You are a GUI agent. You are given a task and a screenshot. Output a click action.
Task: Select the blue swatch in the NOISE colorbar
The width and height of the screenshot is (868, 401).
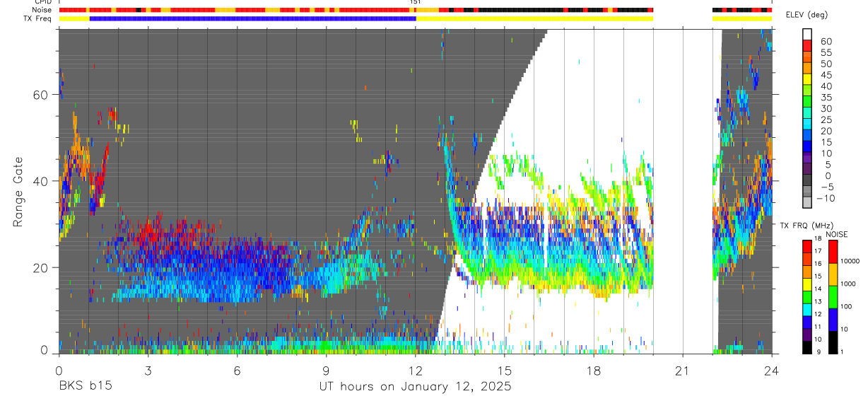(x=833, y=320)
